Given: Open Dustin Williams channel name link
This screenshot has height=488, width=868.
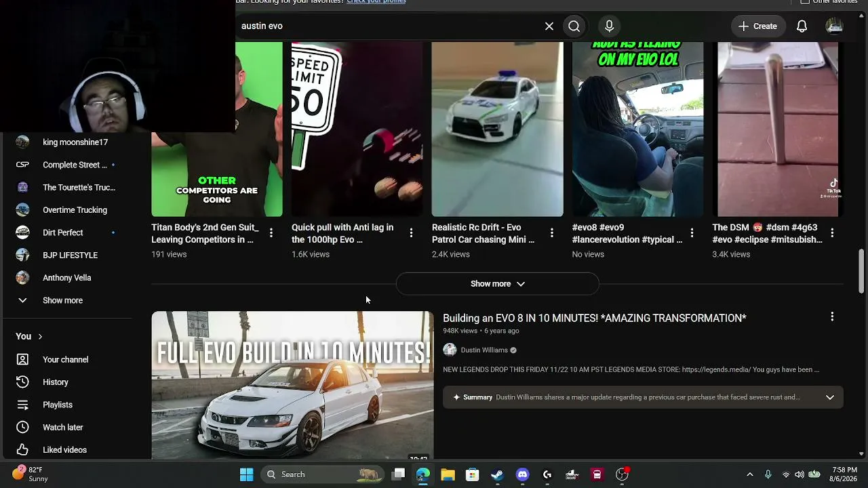Looking at the screenshot, I should tap(484, 350).
